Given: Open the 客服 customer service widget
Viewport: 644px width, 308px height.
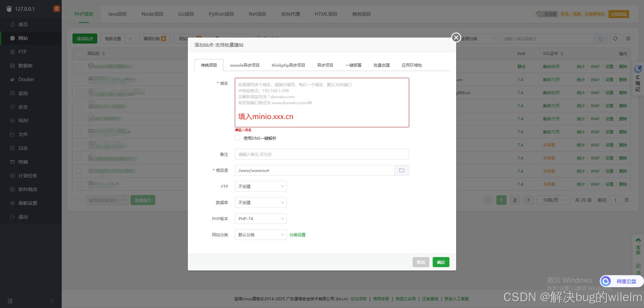Looking at the screenshot, I should 638,246.
